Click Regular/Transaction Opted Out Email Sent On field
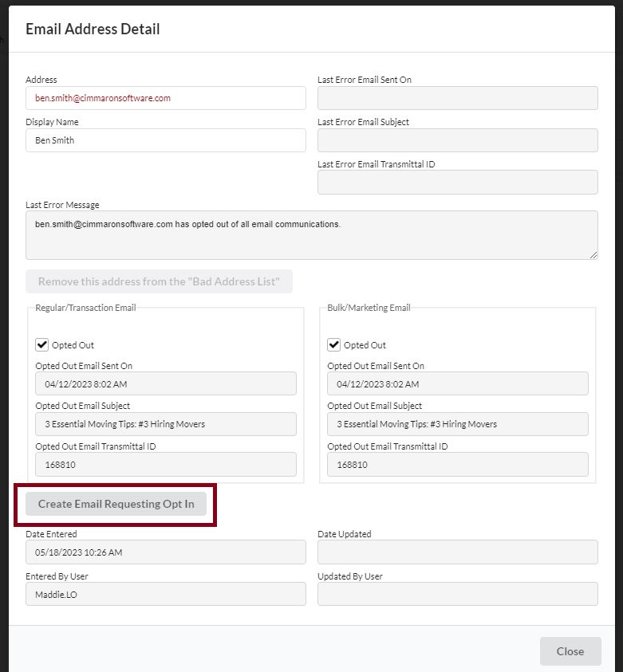 (165, 383)
